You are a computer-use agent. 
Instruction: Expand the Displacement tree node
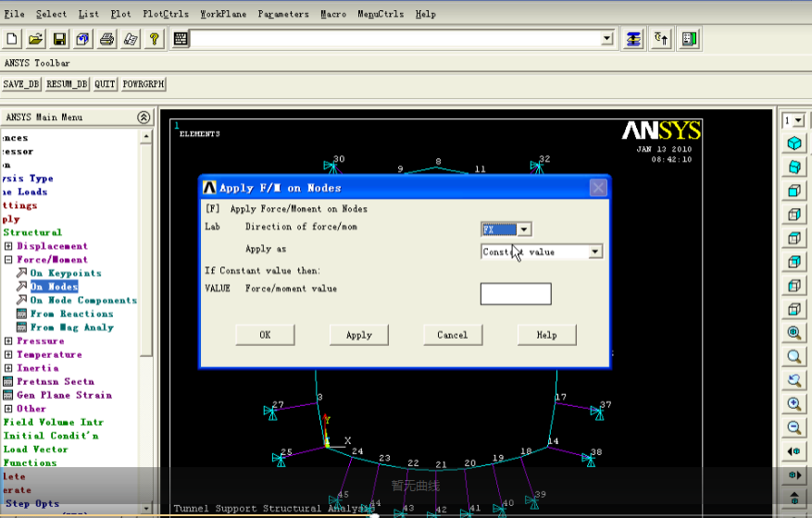[x=8, y=246]
